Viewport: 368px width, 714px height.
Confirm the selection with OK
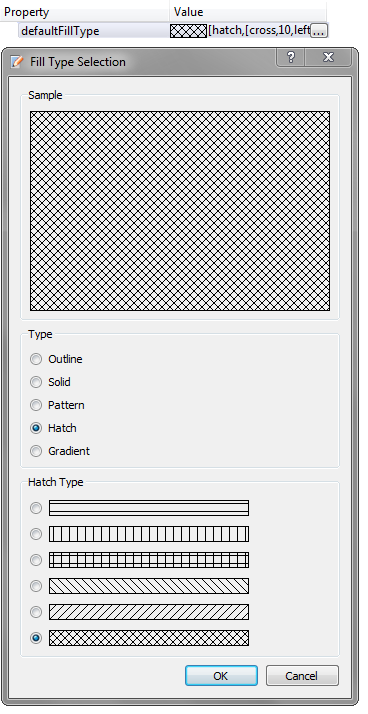tap(221, 676)
